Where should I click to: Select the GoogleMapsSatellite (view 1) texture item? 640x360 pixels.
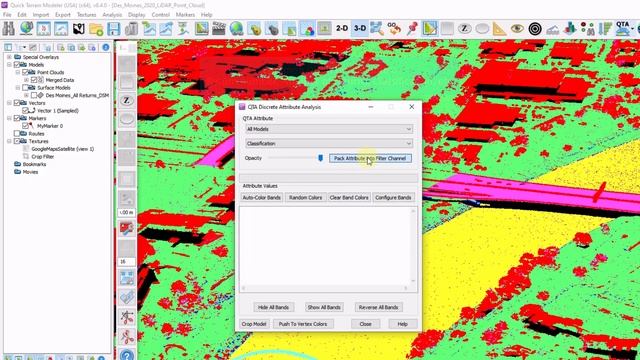(x=63, y=149)
